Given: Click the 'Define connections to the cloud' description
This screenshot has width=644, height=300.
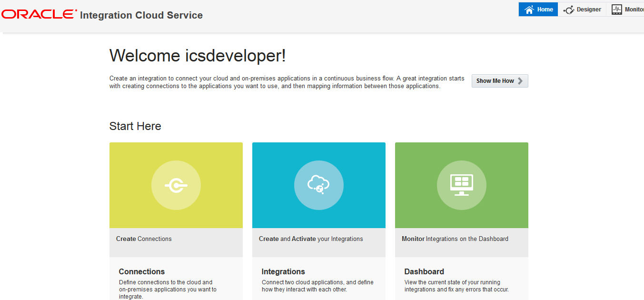Looking at the screenshot, I should (168, 289).
